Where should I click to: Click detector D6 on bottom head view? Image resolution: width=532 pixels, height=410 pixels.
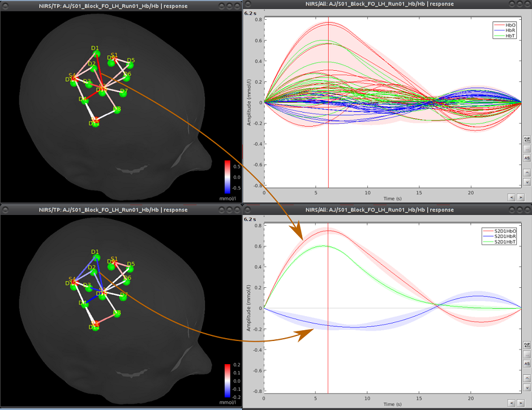point(127,282)
